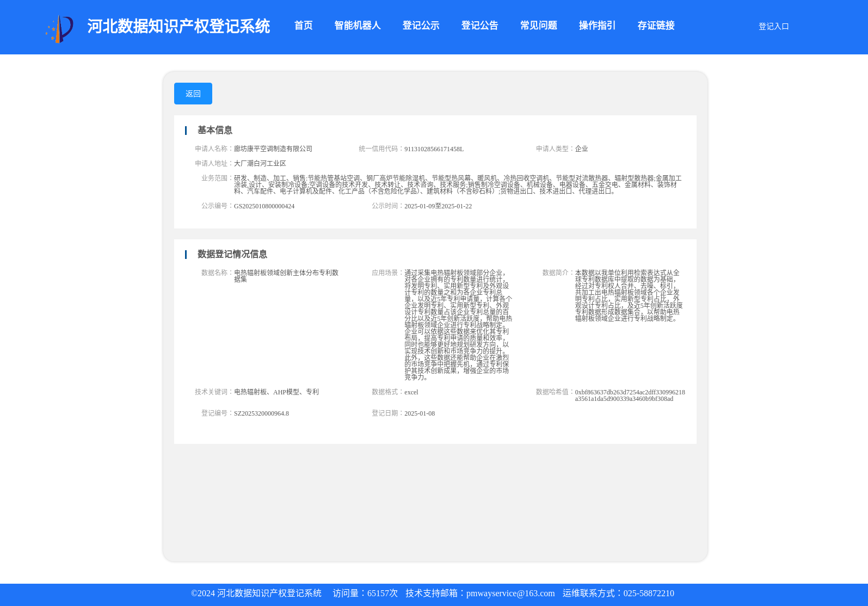
Task: Click the 业务范围 description paragraph
Action: 458,184
